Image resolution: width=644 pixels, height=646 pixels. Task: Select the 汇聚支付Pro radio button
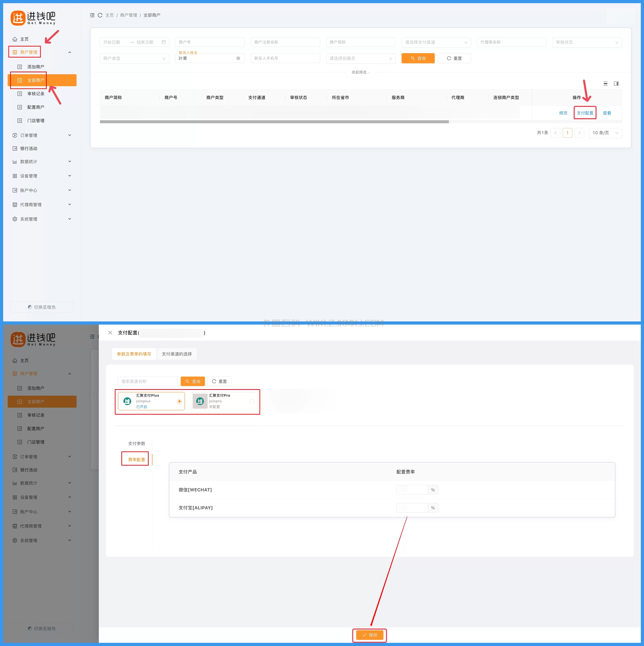[x=252, y=401]
